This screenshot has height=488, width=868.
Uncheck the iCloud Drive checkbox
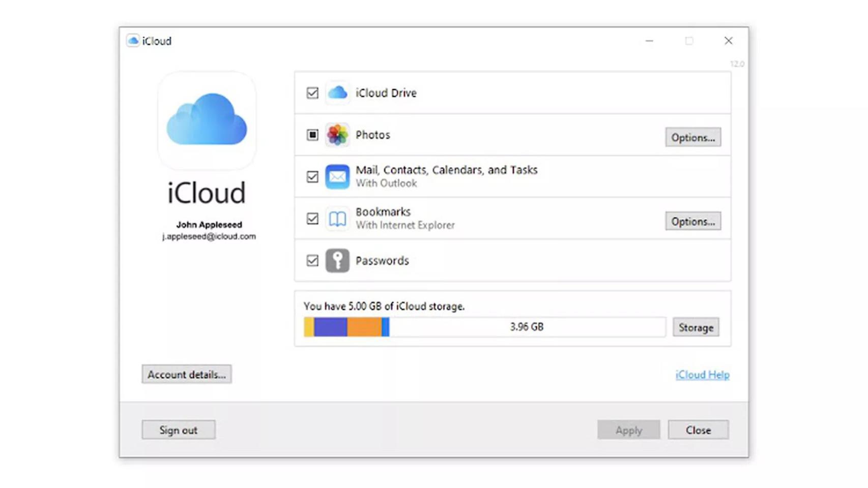pyautogui.click(x=312, y=93)
